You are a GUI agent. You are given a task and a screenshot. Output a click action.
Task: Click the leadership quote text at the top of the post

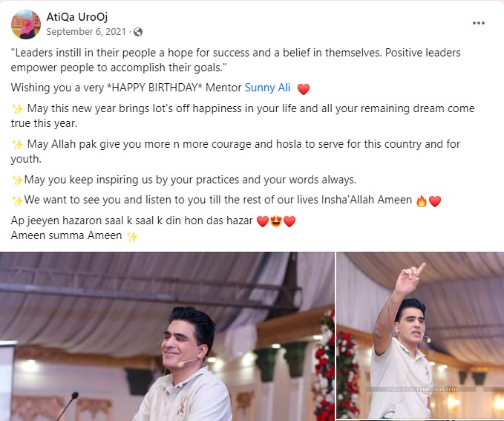235,60
